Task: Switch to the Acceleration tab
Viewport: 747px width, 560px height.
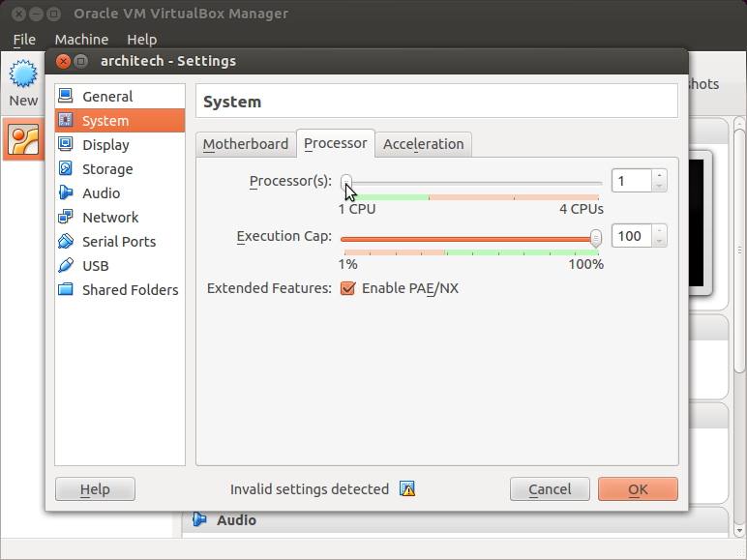Action: [423, 144]
